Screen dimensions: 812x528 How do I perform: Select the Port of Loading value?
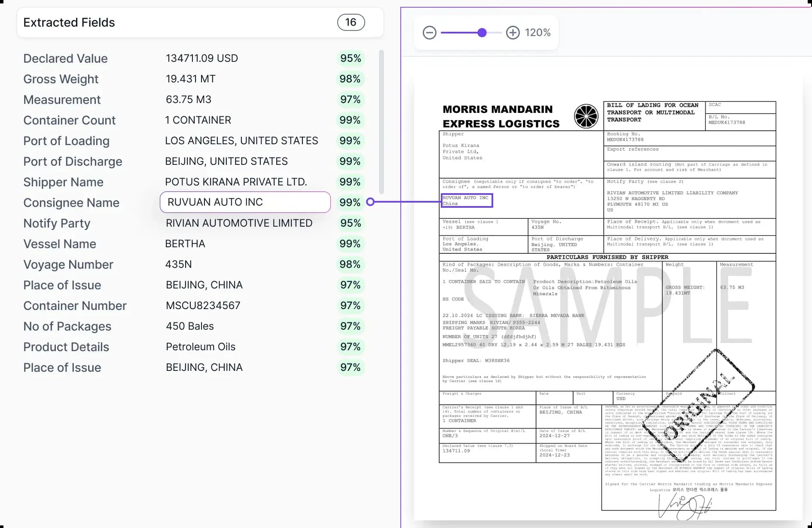click(241, 141)
